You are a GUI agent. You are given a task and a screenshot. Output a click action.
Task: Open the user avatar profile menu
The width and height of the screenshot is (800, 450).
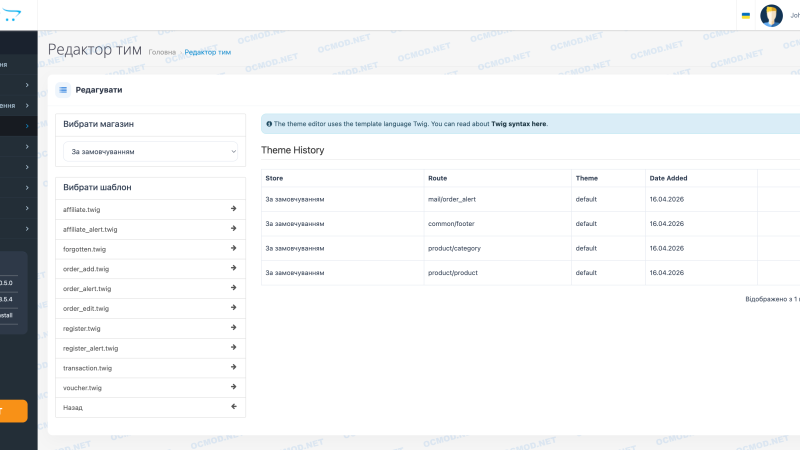tap(771, 15)
